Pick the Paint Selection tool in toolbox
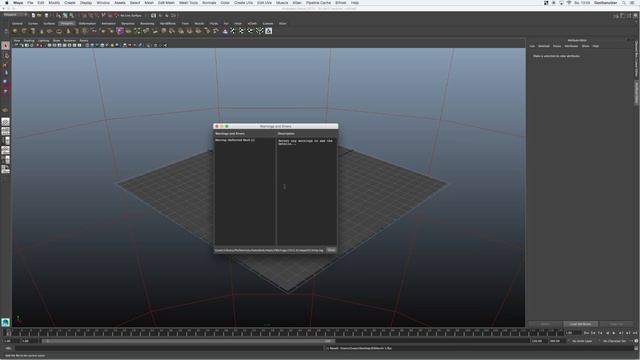Viewport: 640px width, 360px height. (x=5, y=64)
